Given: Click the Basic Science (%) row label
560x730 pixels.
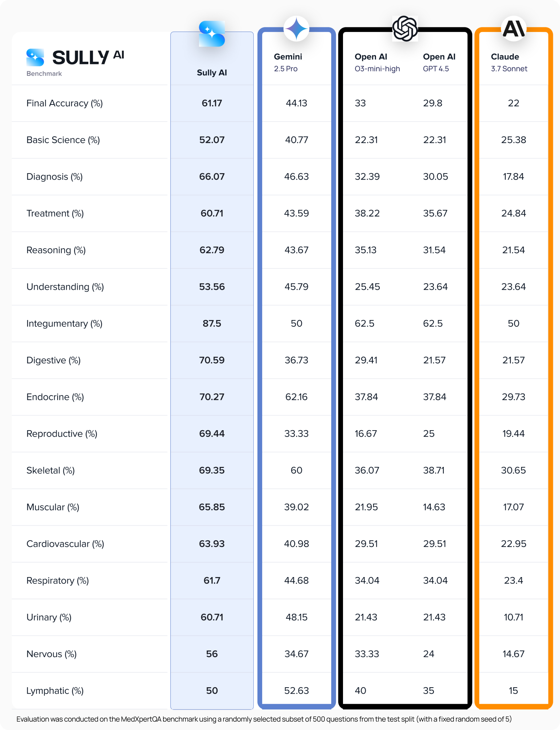Looking at the screenshot, I should click(63, 140).
